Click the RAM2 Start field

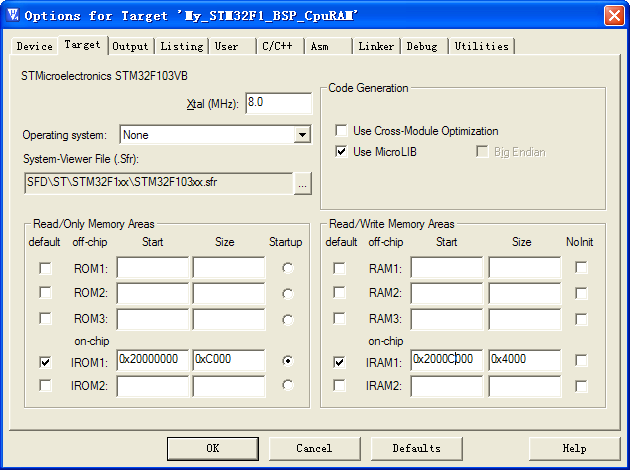447,293
